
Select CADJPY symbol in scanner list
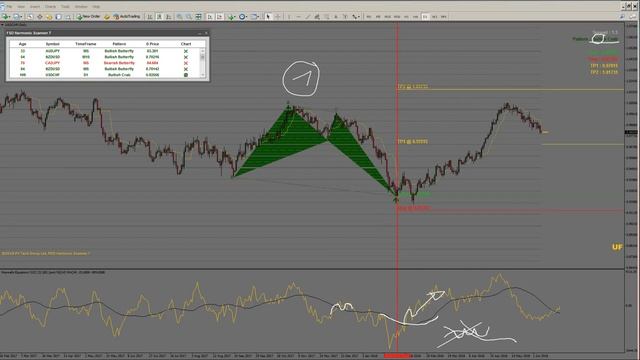click(52, 63)
